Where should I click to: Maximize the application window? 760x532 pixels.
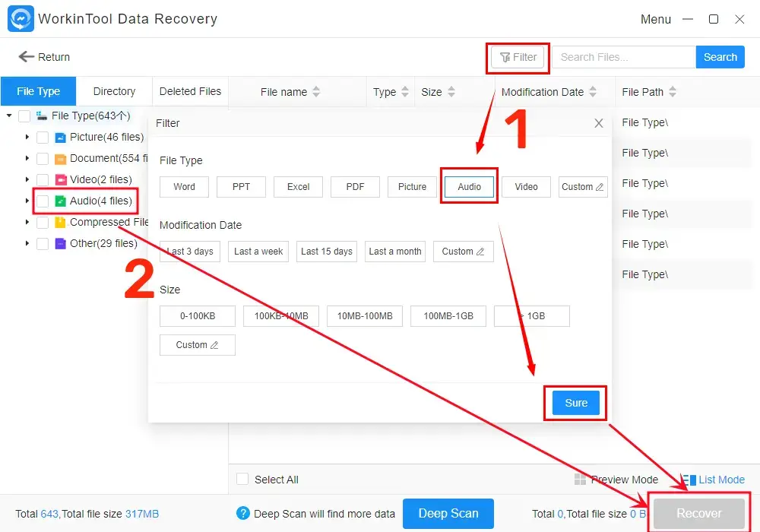coord(714,19)
